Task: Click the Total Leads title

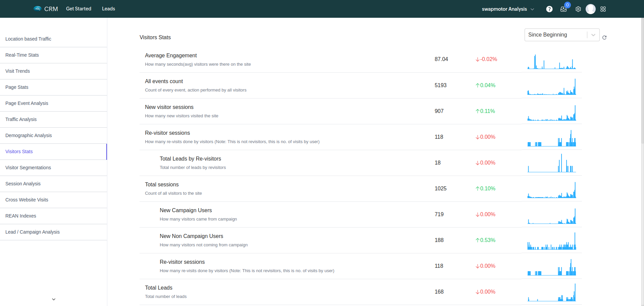Action: 158,288
